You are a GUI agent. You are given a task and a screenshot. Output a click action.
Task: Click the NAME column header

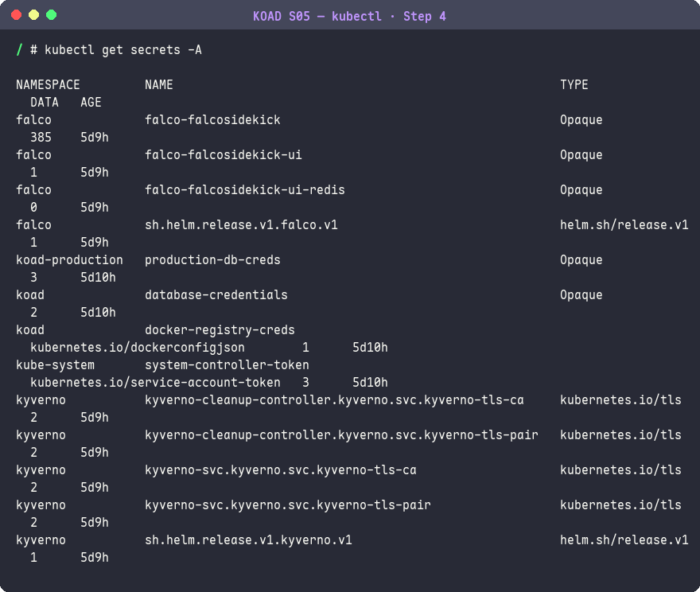[x=159, y=85]
